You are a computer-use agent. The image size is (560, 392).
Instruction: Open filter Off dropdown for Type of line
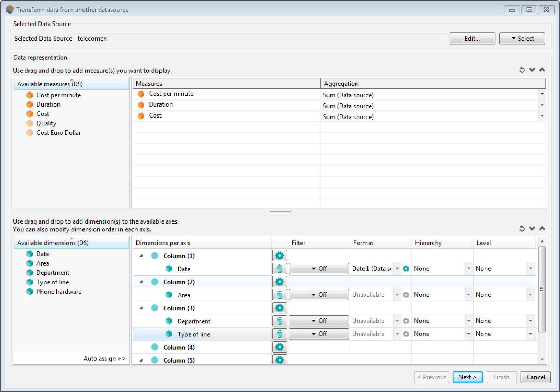[319, 334]
